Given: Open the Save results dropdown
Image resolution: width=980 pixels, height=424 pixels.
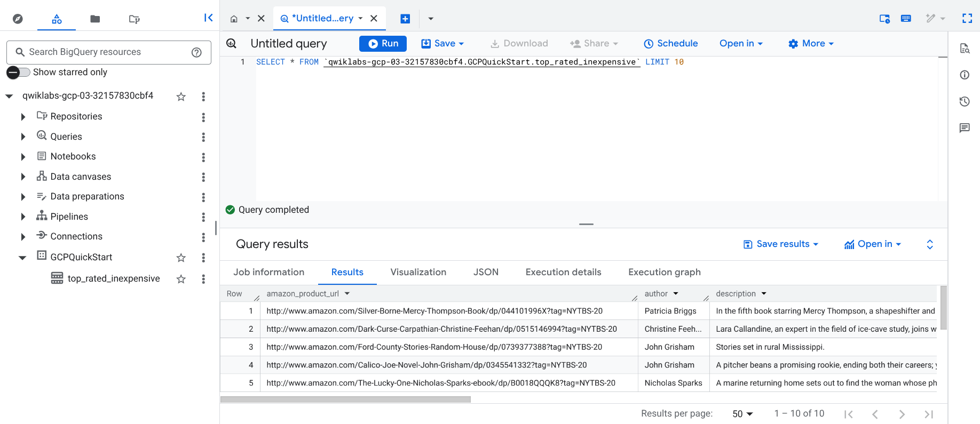Looking at the screenshot, I should [781, 244].
